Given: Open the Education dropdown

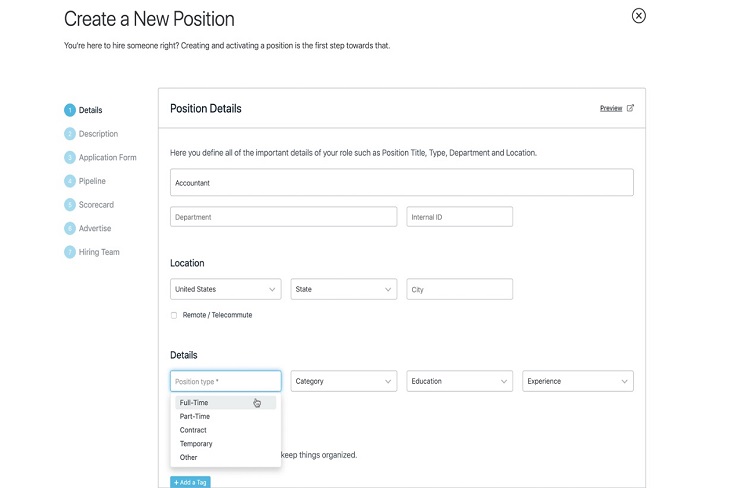Looking at the screenshot, I should point(460,381).
